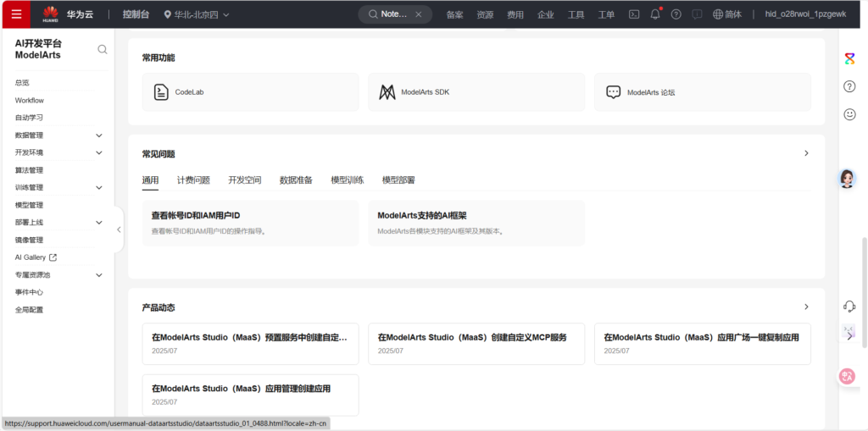The image size is (868, 431).
Task: Open 总览 in the sidebar
Action: [x=22, y=83]
